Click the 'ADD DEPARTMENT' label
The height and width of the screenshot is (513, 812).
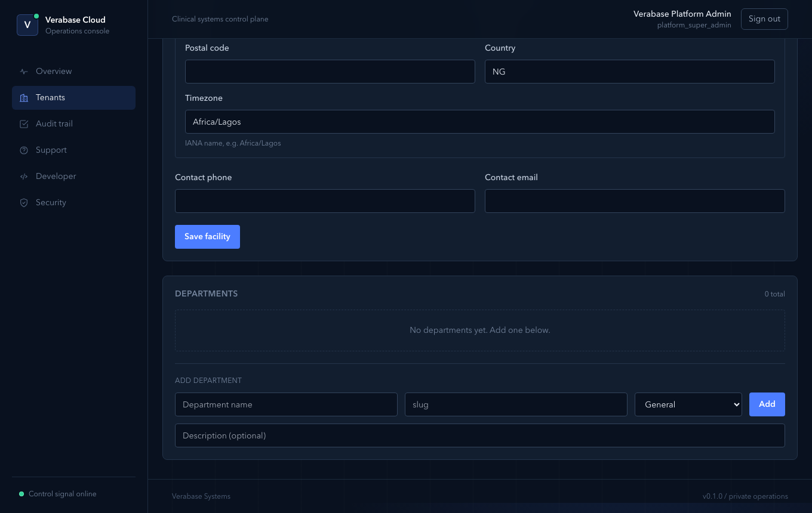[x=208, y=381]
